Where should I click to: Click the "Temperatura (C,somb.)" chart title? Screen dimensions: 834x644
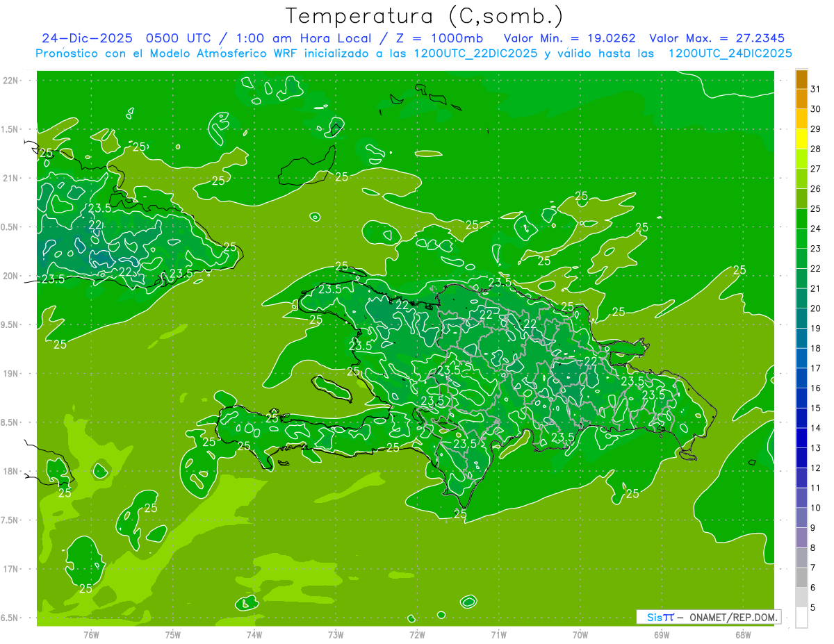coord(425,16)
